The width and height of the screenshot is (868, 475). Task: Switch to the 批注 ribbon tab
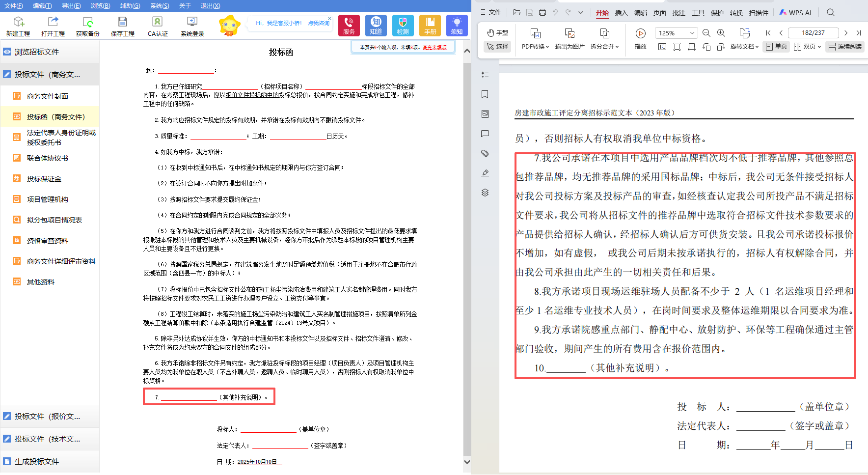(x=678, y=13)
